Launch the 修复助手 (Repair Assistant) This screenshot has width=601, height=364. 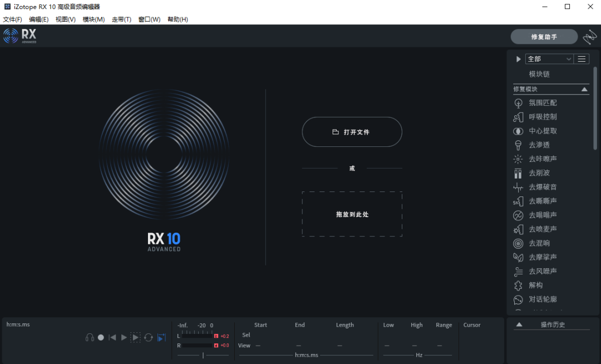pos(544,36)
